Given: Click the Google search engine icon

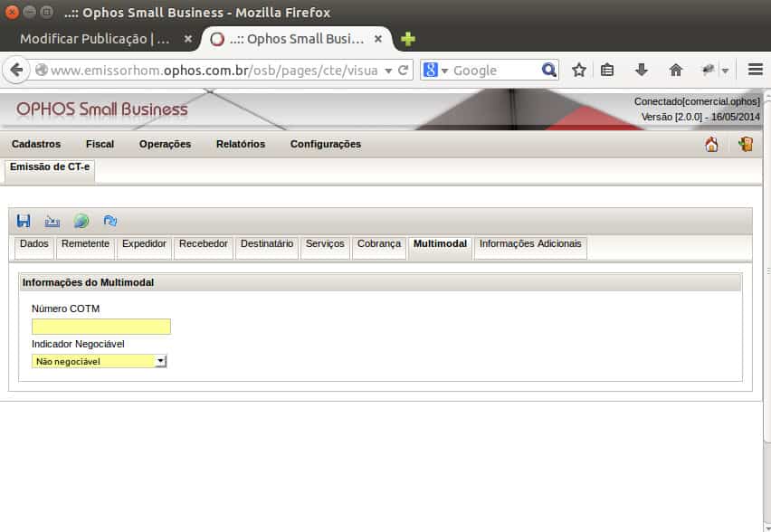Looking at the screenshot, I should 430,71.
